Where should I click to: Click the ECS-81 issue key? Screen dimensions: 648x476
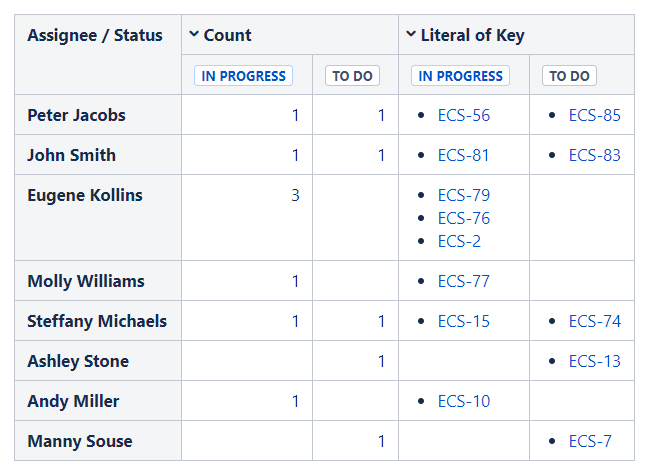click(464, 155)
